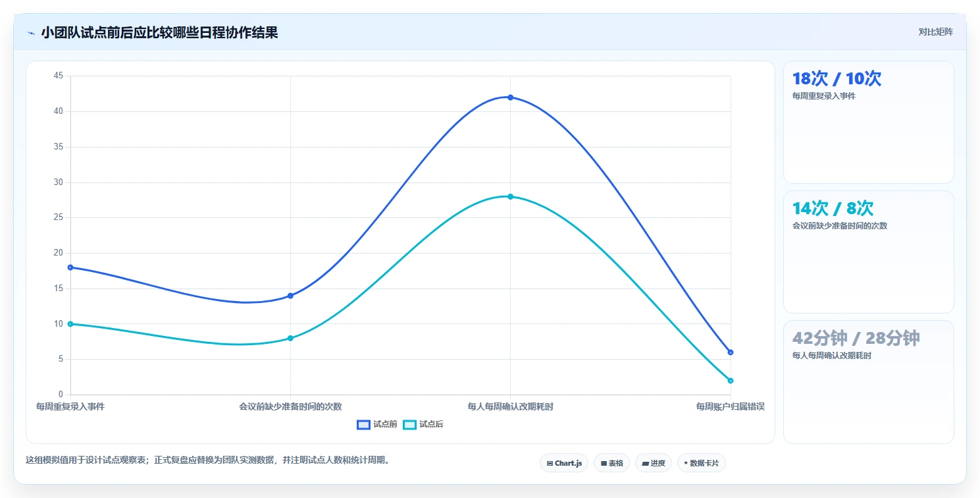Viewport: 980px width, 498px height.
Task: Toggle the 试点后 legend series
Action: 423,424
